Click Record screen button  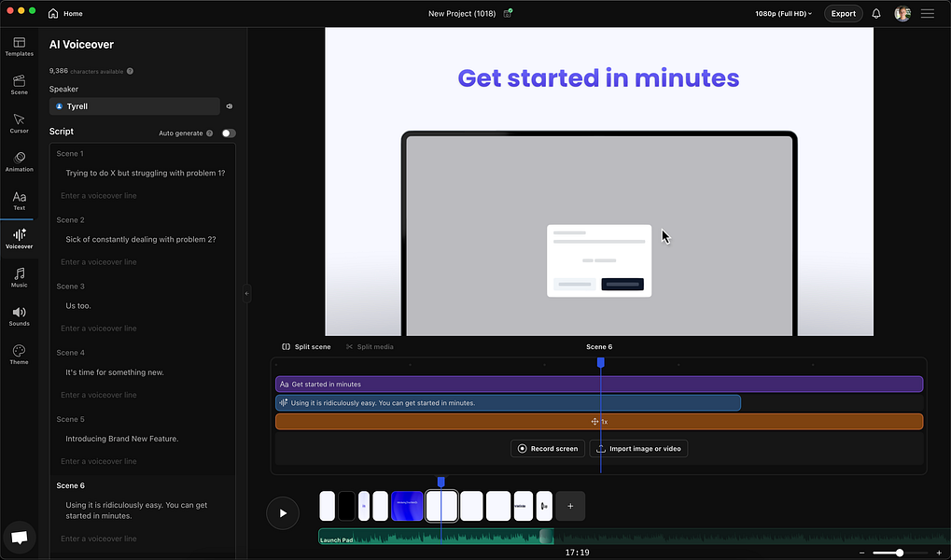548,448
